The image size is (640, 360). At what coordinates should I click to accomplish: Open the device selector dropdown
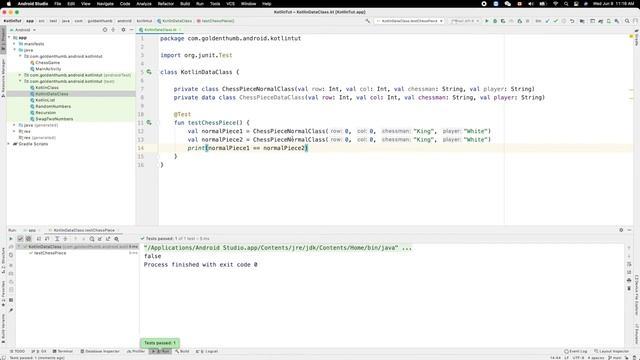click(464, 21)
